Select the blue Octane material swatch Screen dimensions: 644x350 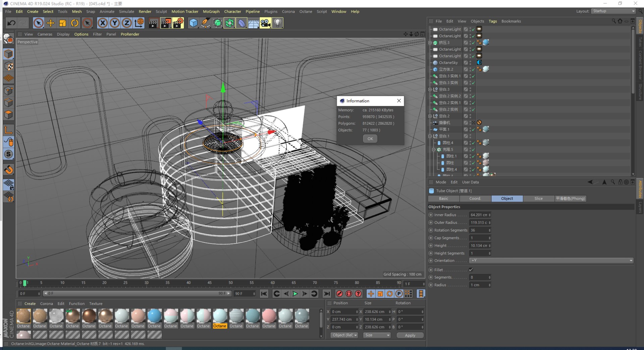[x=154, y=316]
